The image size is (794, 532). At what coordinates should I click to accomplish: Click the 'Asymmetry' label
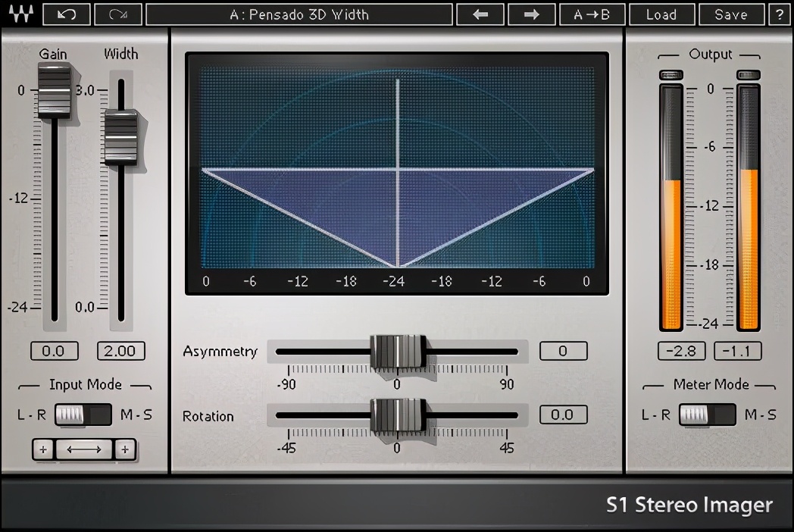[220, 352]
